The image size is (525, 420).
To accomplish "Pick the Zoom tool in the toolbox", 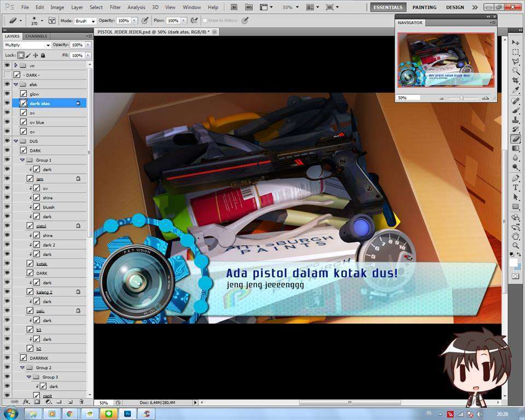I will 515,246.
